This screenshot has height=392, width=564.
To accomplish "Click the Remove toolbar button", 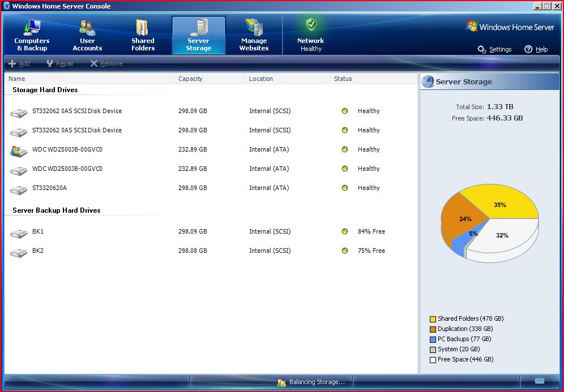I will point(106,63).
